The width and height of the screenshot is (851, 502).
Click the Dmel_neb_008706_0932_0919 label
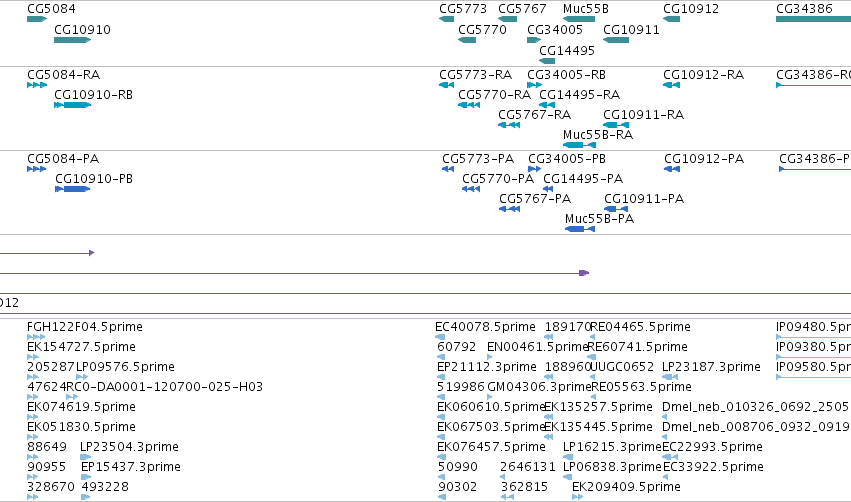pos(755,427)
